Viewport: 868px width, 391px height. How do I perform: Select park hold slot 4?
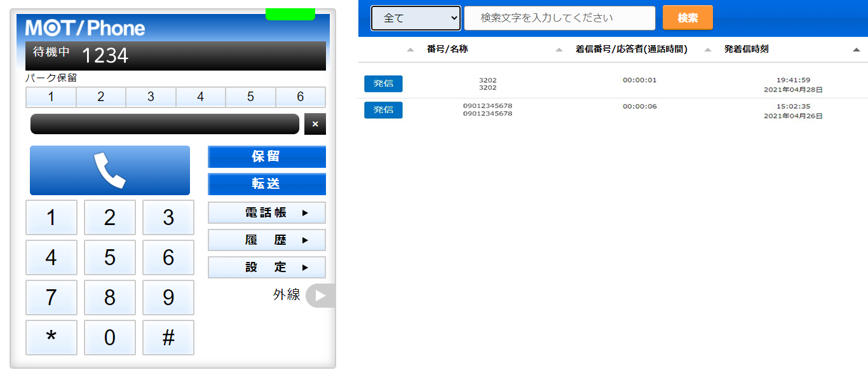coord(200,97)
